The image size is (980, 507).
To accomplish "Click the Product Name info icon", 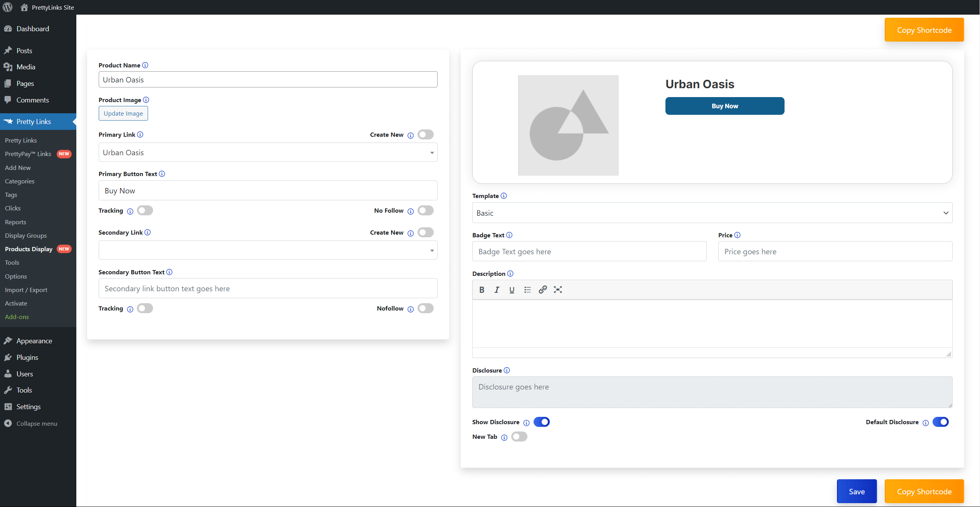I will coord(145,65).
